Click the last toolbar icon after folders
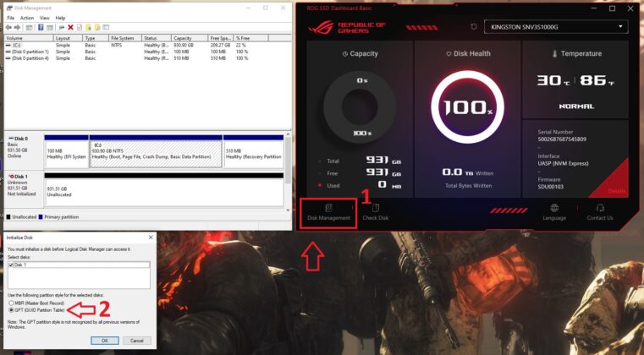This screenshot has width=644, height=355. tap(106, 28)
